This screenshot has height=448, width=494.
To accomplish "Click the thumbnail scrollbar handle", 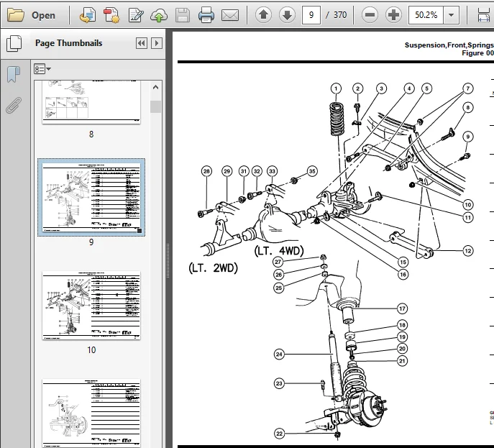I will pos(155,107).
